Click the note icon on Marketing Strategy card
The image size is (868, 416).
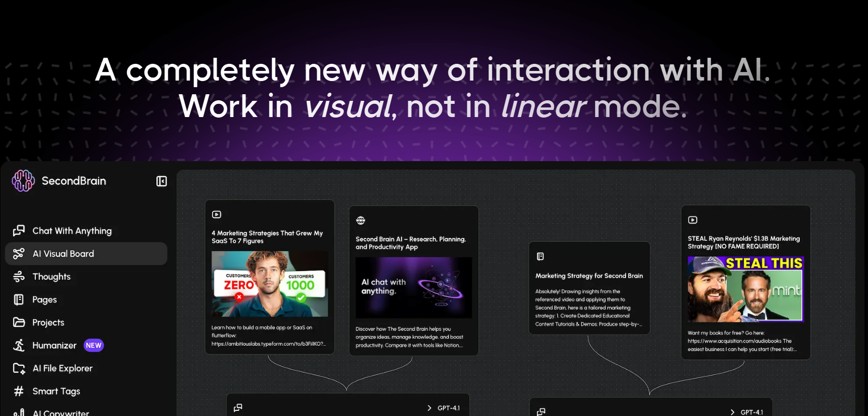click(540, 256)
